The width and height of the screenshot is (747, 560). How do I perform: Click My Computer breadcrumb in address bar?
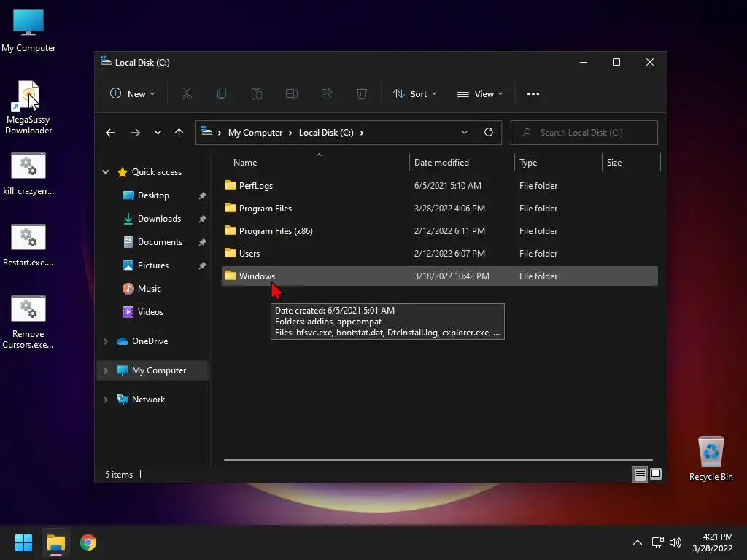coord(255,133)
